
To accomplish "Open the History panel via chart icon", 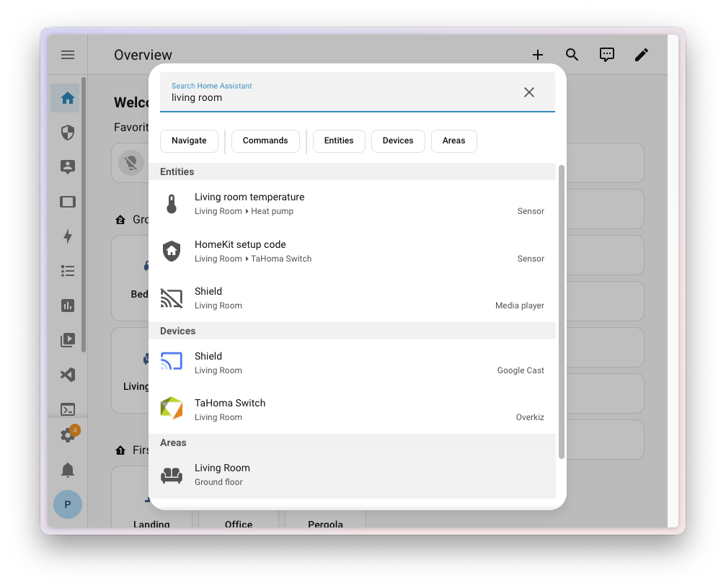I will [x=67, y=306].
